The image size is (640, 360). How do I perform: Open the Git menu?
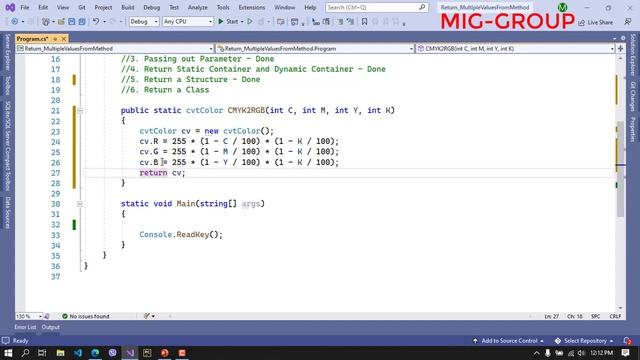click(x=82, y=7)
